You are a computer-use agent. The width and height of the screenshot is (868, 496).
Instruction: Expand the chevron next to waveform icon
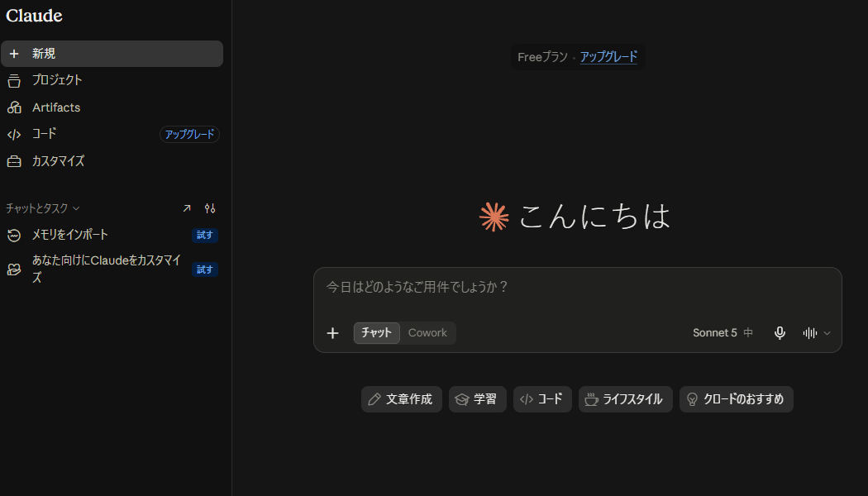pos(827,333)
